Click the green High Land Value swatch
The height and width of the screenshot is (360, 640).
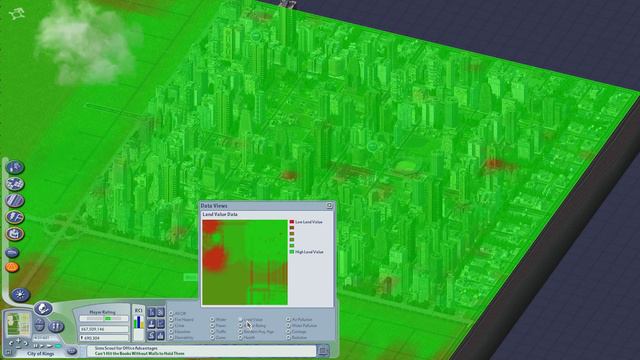(291, 252)
